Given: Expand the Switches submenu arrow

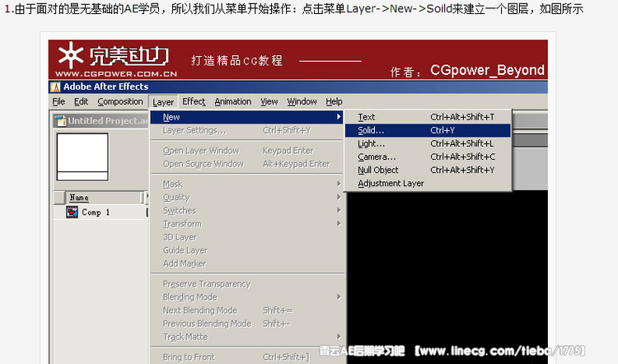Looking at the screenshot, I should pyautogui.click(x=339, y=210).
